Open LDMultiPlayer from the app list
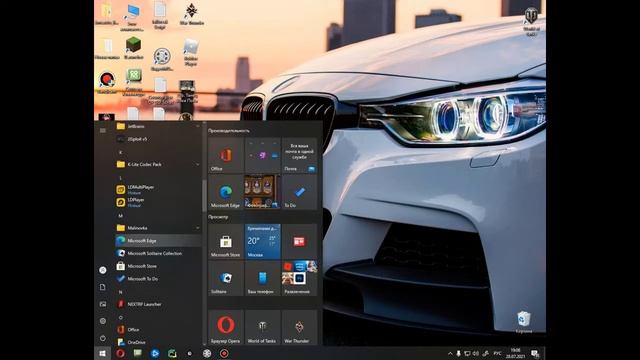The height and width of the screenshot is (360, 640). pyautogui.click(x=158, y=189)
